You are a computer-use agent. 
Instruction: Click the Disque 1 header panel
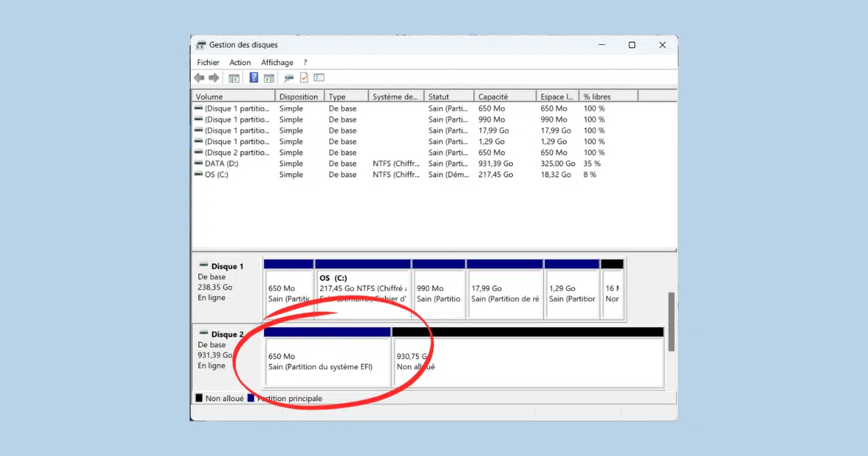tap(224, 286)
